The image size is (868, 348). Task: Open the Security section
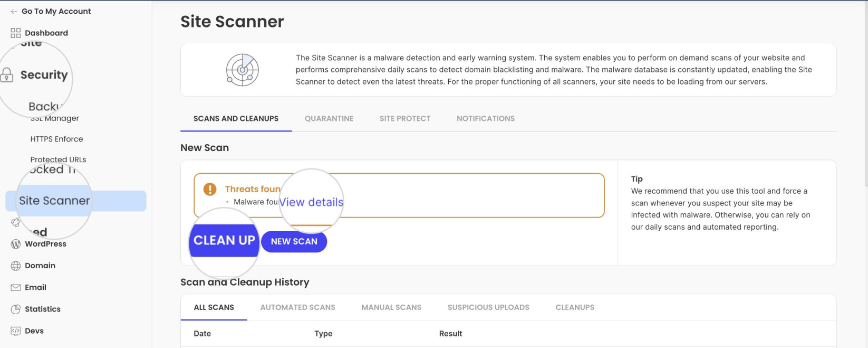tap(44, 75)
